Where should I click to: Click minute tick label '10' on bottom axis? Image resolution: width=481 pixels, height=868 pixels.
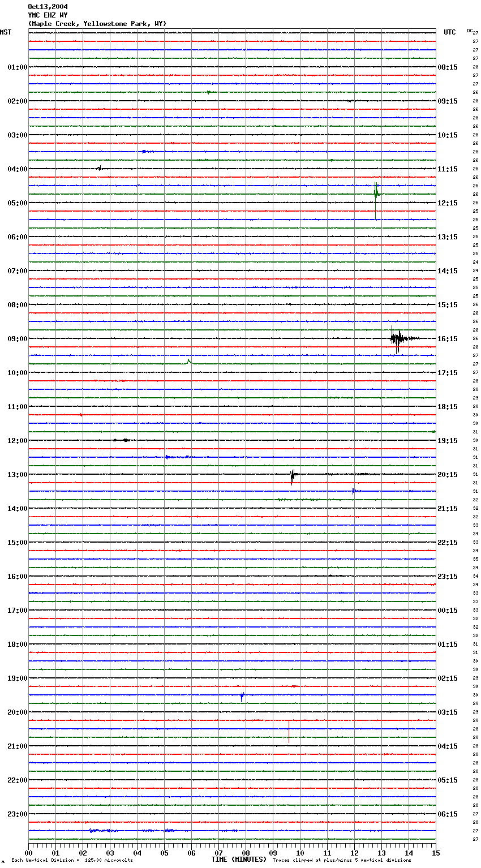pos(300,853)
